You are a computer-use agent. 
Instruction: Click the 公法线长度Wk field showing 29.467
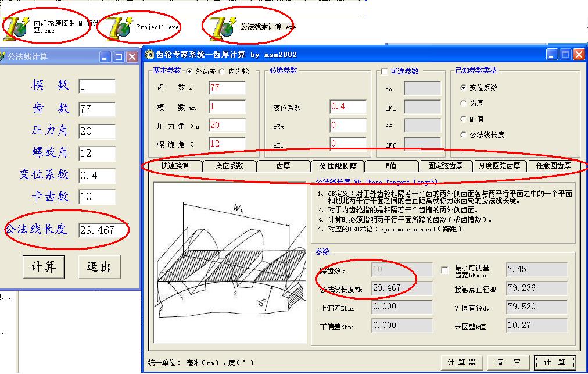pos(402,288)
